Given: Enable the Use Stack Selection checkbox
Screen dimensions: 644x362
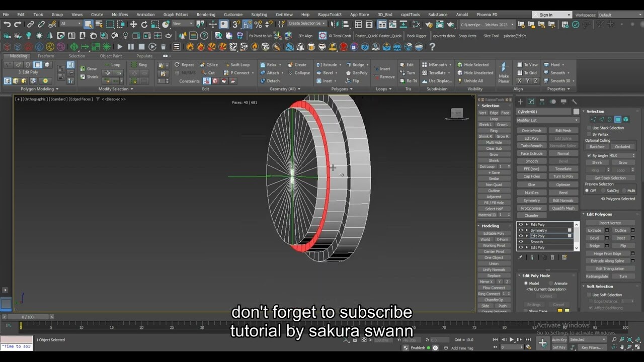Looking at the screenshot, I should click(589, 128).
